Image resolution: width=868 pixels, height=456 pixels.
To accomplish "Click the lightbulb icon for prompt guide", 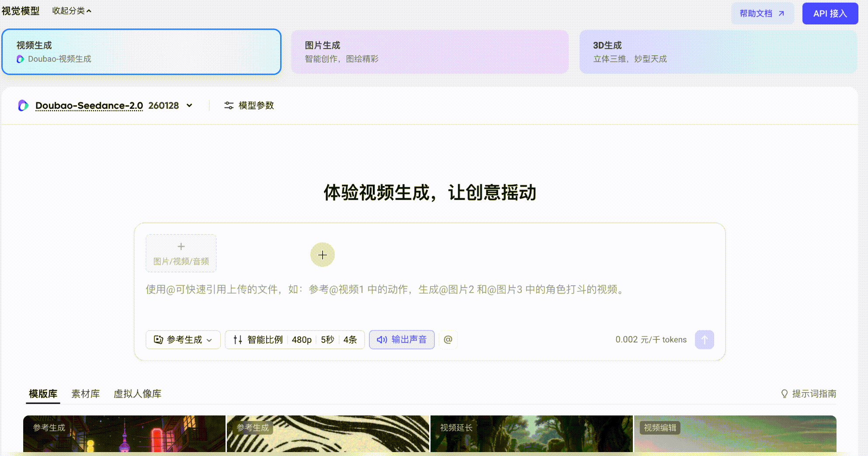I will click(x=785, y=394).
